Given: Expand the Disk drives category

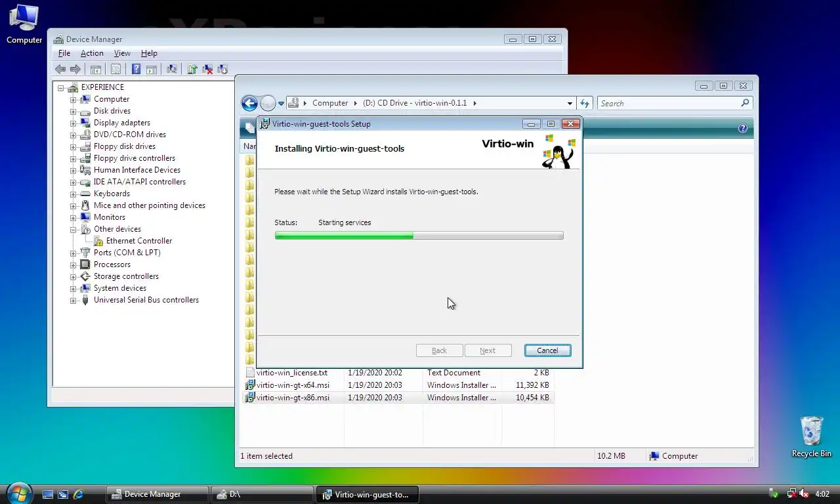Looking at the screenshot, I should pyautogui.click(x=73, y=111).
